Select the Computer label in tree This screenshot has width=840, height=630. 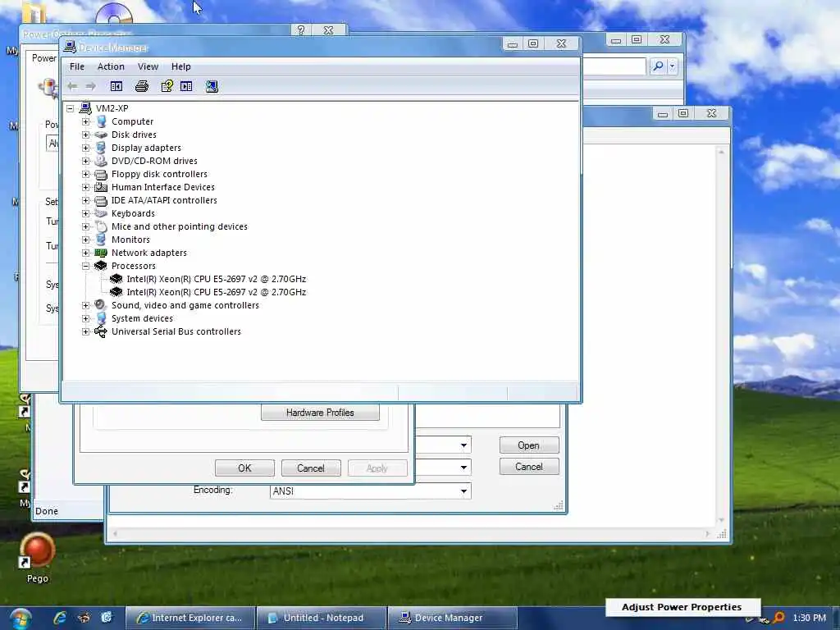132,121
